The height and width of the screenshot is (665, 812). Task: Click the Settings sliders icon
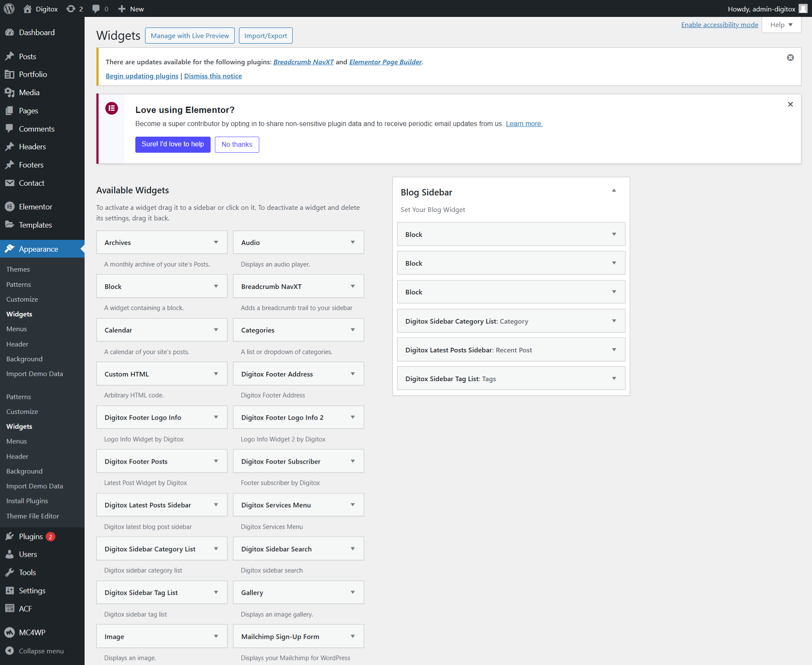10,591
